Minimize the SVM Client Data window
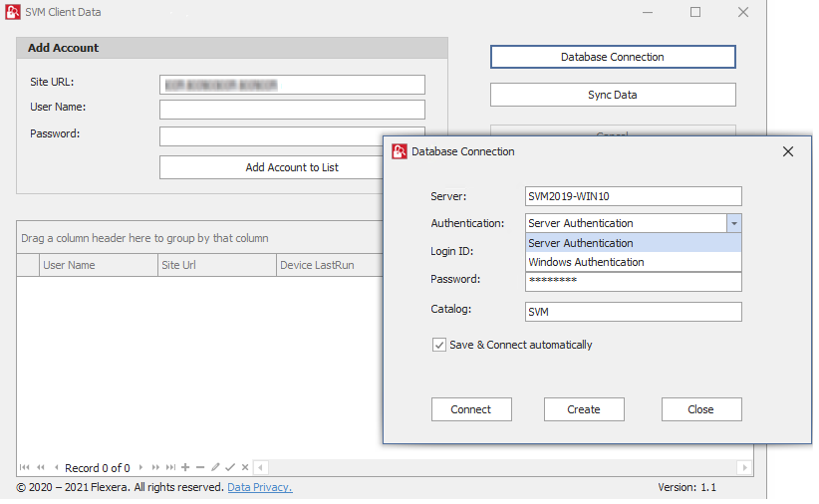The width and height of the screenshot is (819, 504). tap(648, 12)
